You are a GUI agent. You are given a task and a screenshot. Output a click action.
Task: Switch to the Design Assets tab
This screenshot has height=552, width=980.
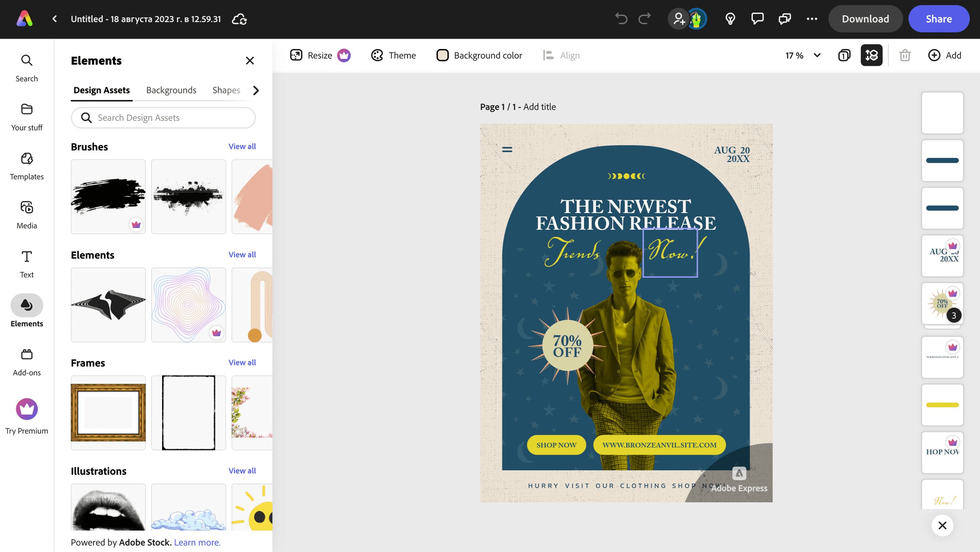[101, 90]
